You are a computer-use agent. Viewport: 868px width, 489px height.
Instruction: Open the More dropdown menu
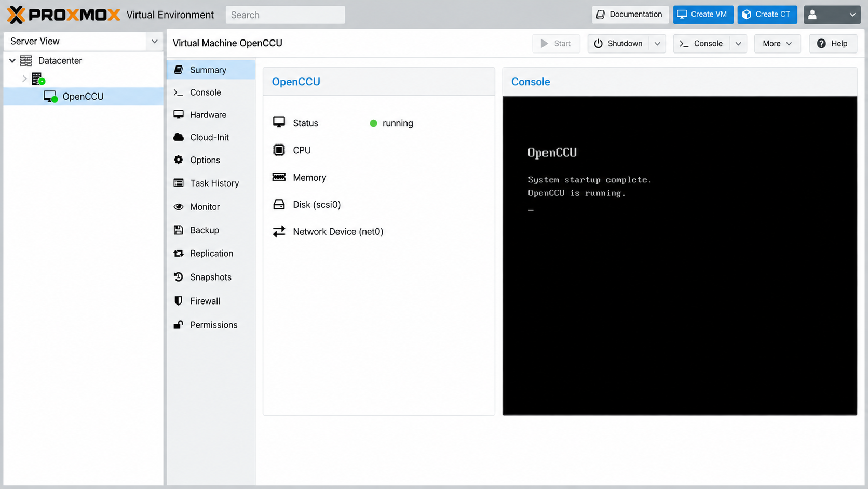[777, 44]
